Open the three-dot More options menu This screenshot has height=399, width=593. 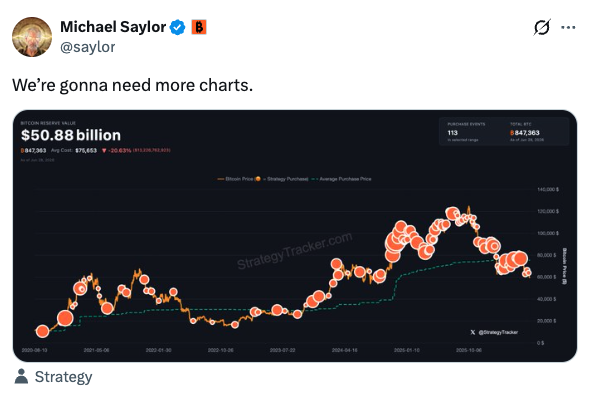click(x=568, y=27)
